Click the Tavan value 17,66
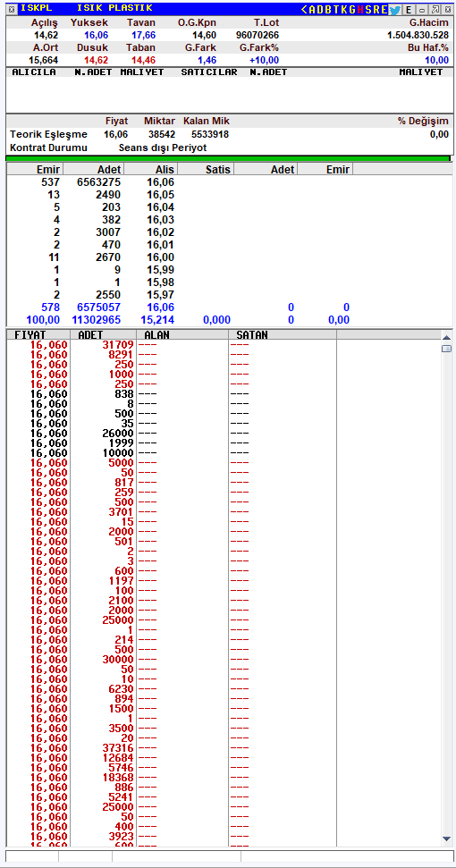 click(x=143, y=35)
